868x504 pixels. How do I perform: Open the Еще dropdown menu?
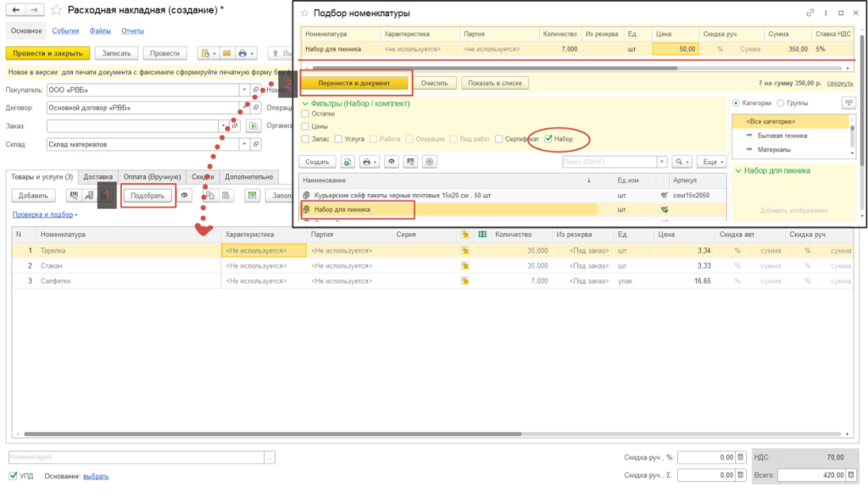click(x=711, y=161)
